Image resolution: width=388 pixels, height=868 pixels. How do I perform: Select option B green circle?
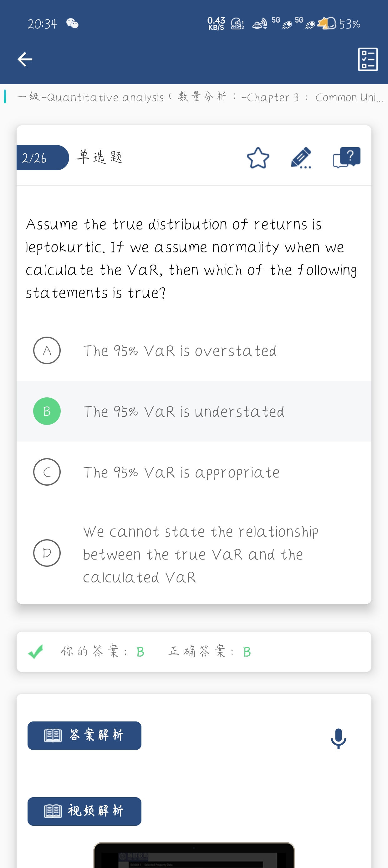tap(47, 411)
